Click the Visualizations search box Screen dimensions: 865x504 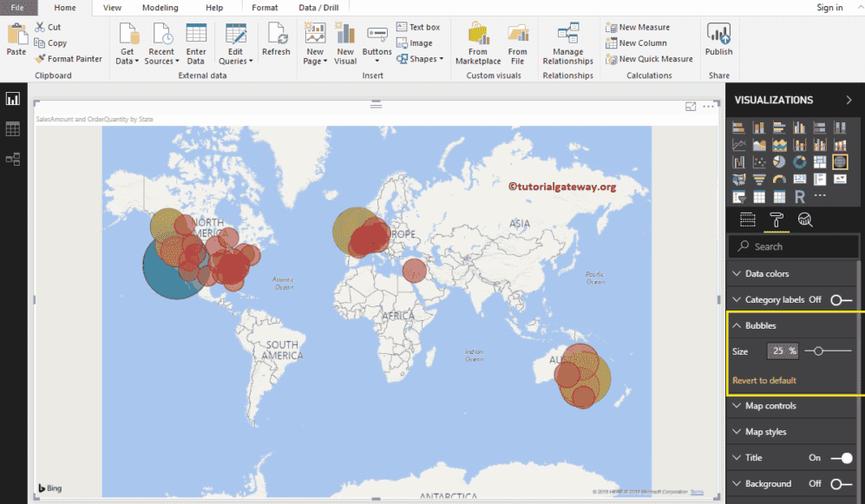792,246
